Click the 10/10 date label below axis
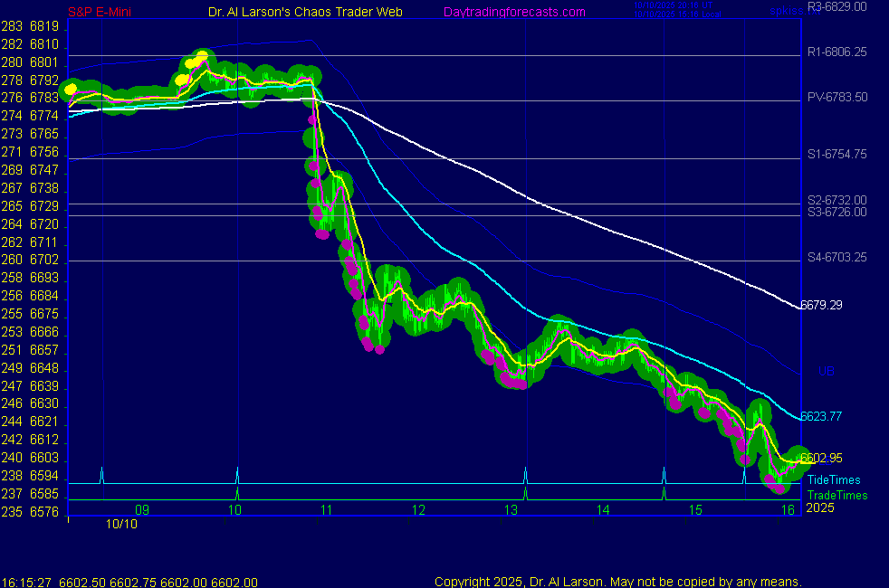889x588 pixels. [x=120, y=523]
